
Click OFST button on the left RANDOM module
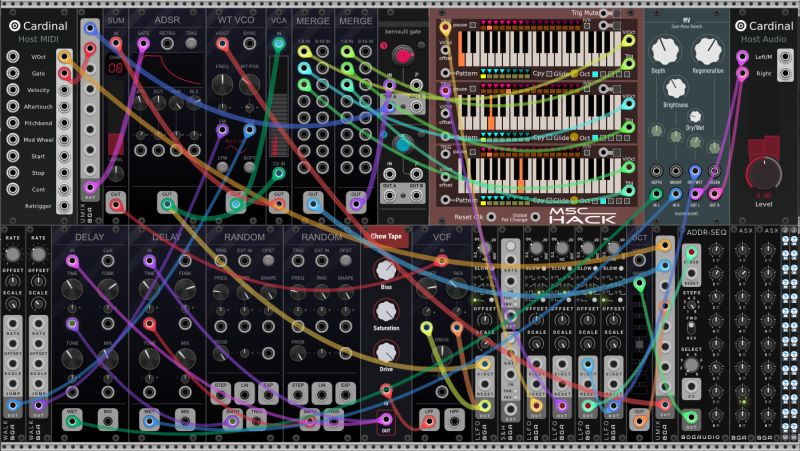tap(268, 261)
